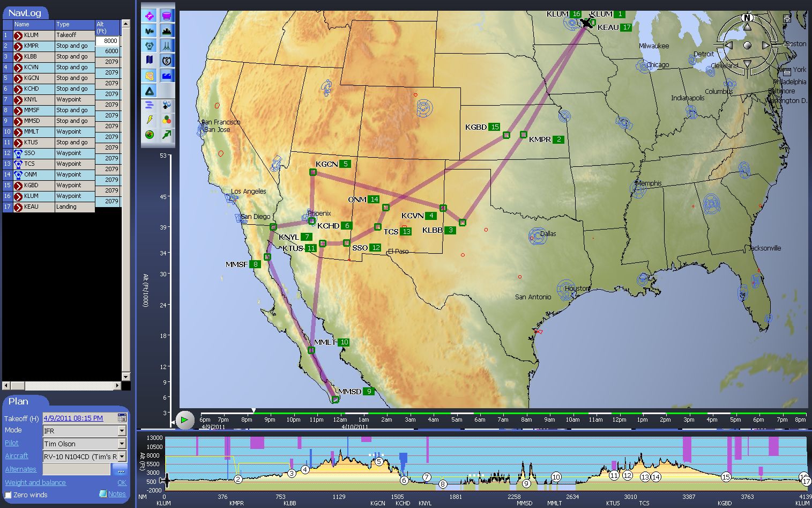Select the KLUM takeoff row in NavLog
Viewport: 812px width, 508px height.
tap(49, 35)
